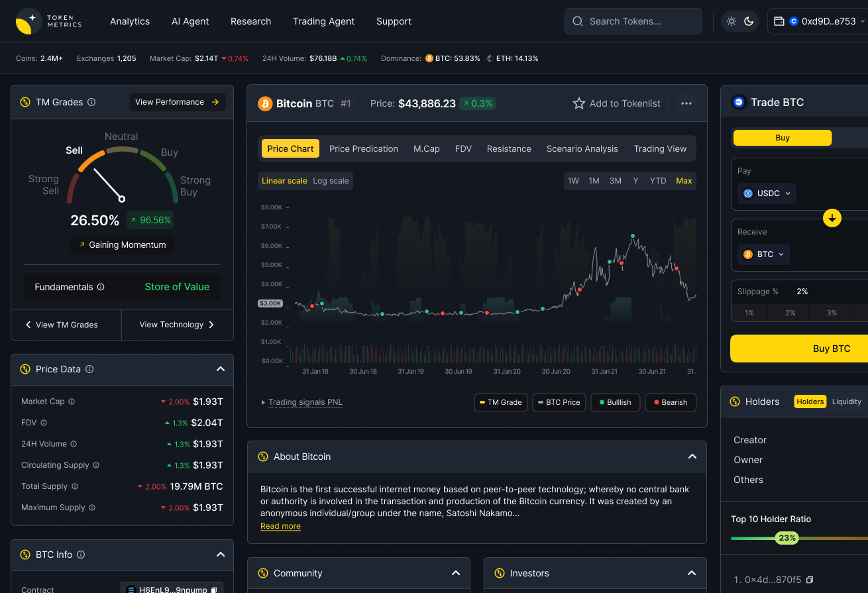The image size is (868, 593).
Task: Collapse the BTC Info panel
Action: [221, 555]
